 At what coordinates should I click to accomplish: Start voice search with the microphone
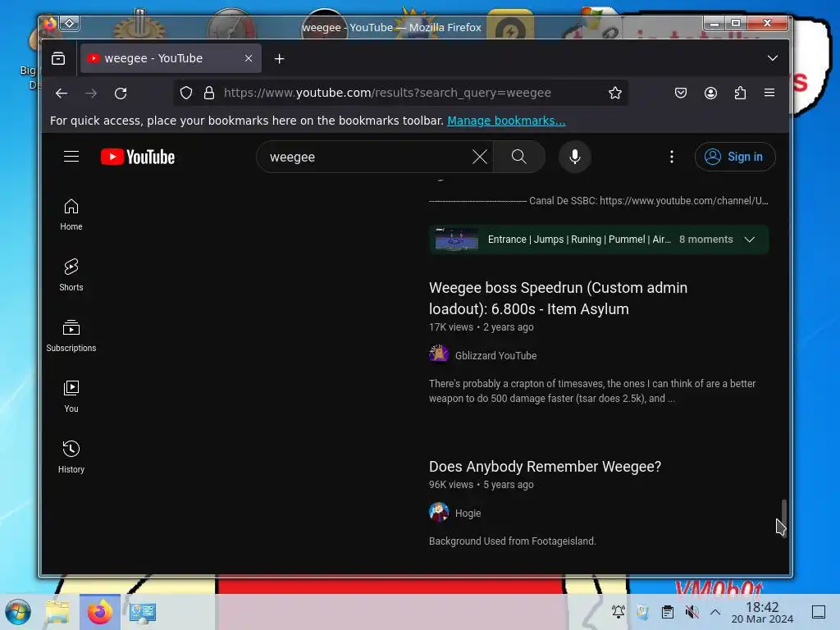tap(575, 157)
